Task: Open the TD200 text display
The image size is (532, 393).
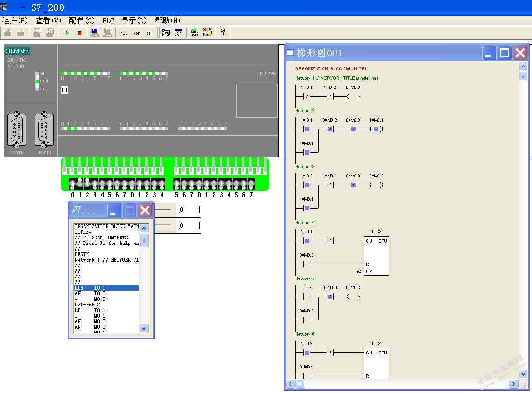Action: point(194,33)
